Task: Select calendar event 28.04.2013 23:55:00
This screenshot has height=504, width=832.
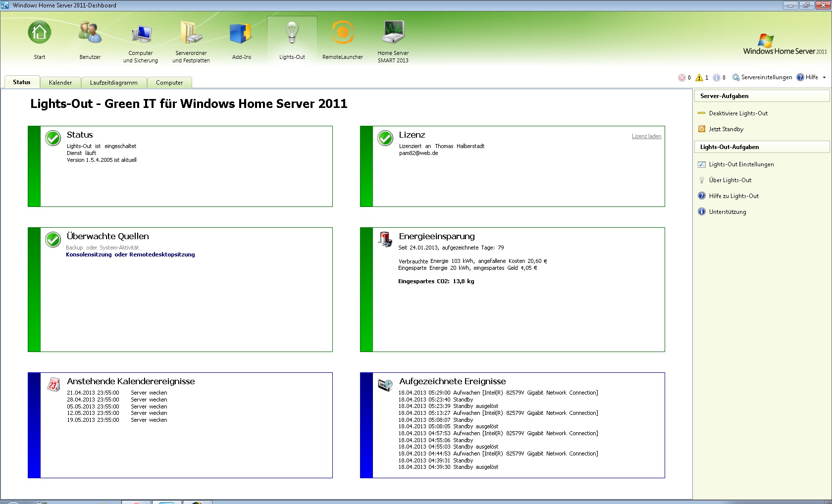Action: point(117,400)
